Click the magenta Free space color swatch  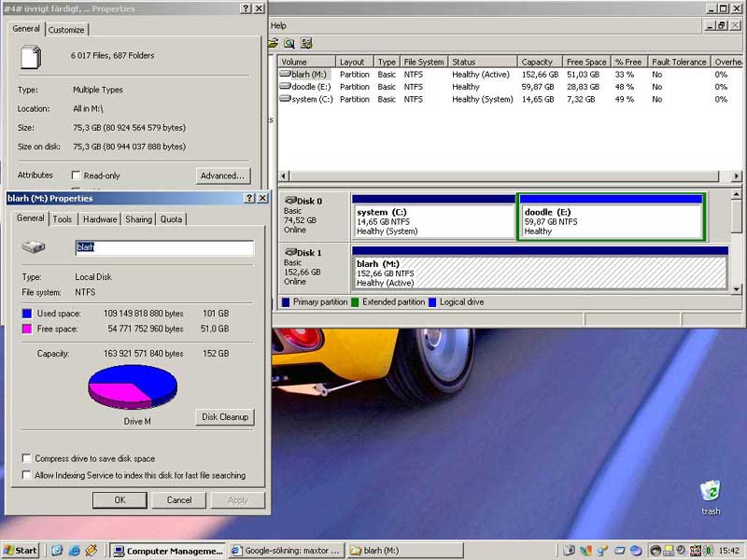(27, 329)
